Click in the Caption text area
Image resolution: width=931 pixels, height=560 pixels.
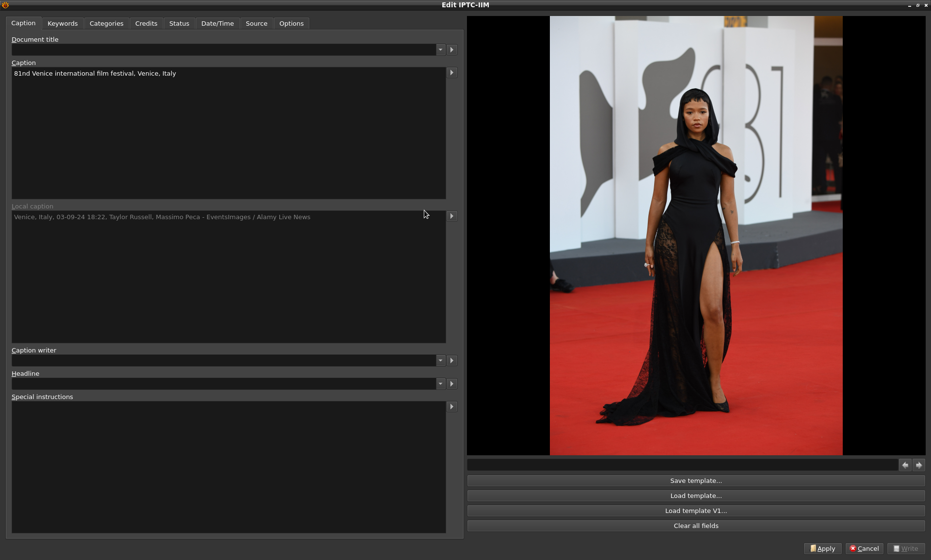coord(228,133)
